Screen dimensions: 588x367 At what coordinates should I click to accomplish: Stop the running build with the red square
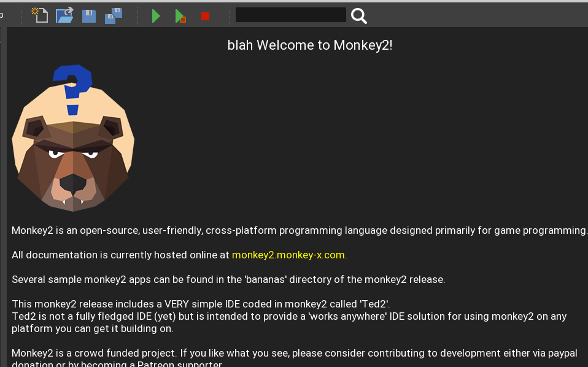(205, 16)
